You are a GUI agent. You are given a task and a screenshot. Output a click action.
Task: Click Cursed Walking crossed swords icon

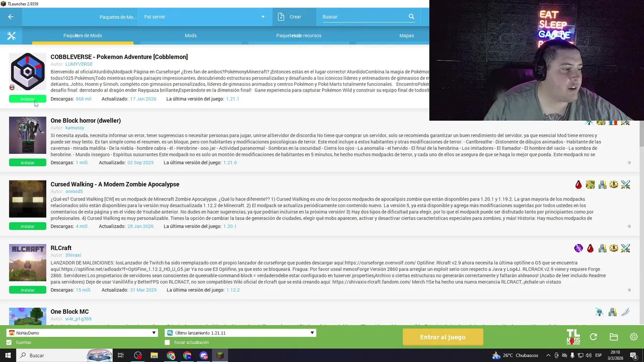click(x=625, y=185)
